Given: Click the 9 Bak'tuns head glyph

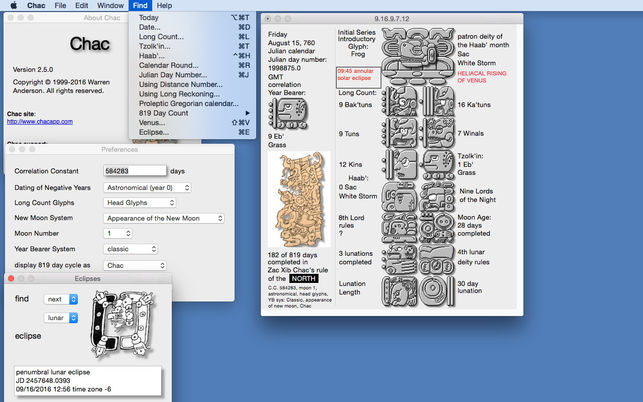Looking at the screenshot, I should 399,101.
